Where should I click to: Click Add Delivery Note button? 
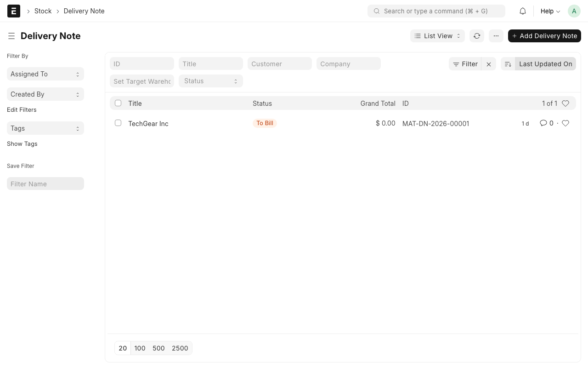tap(544, 36)
